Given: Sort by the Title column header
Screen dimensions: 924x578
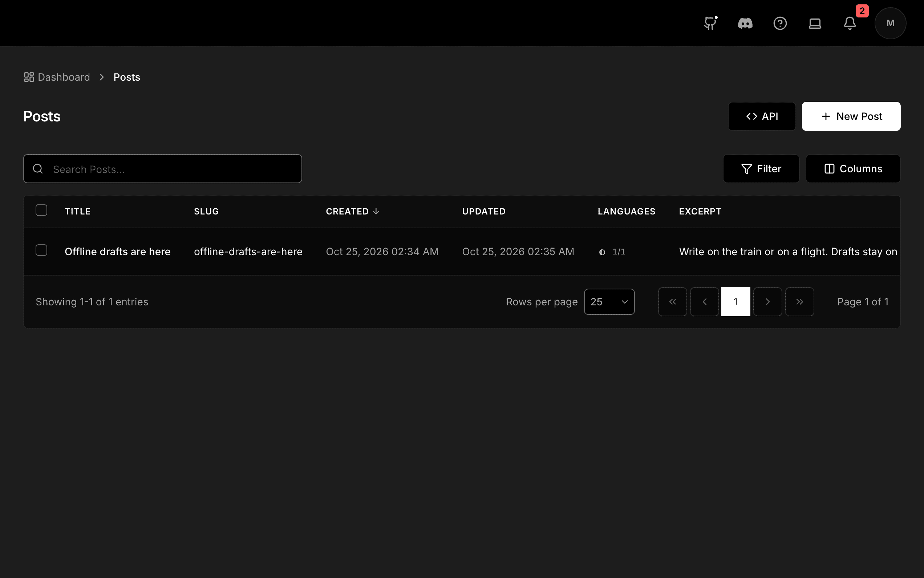Looking at the screenshot, I should pos(77,212).
